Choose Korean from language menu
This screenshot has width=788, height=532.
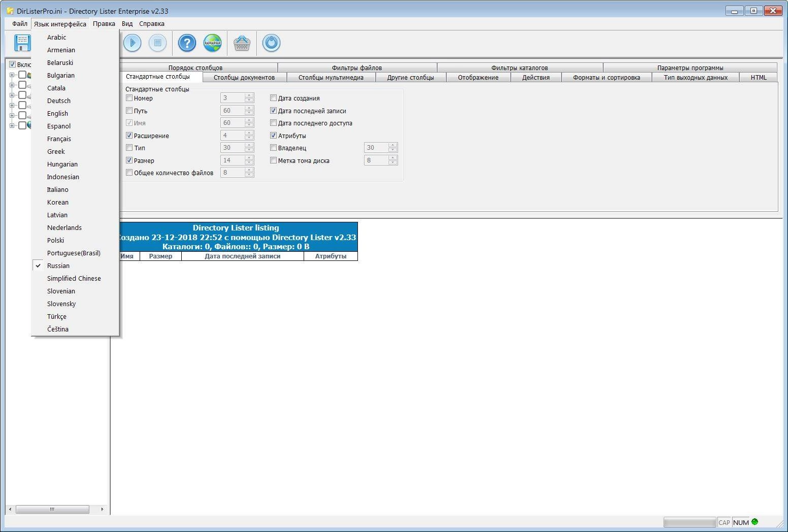(x=75, y=203)
